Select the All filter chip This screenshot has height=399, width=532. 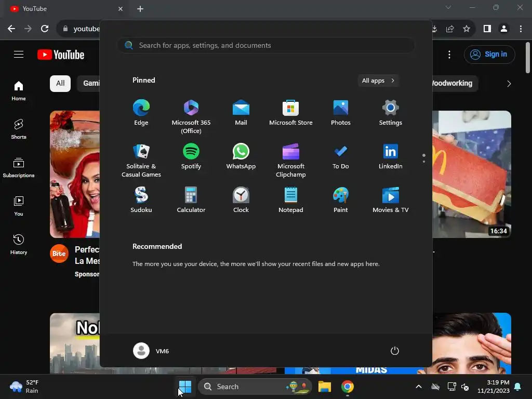[60, 84]
